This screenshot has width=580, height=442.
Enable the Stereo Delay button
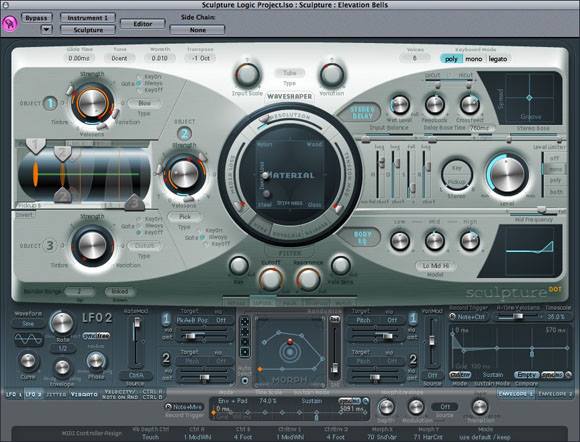coord(361,112)
